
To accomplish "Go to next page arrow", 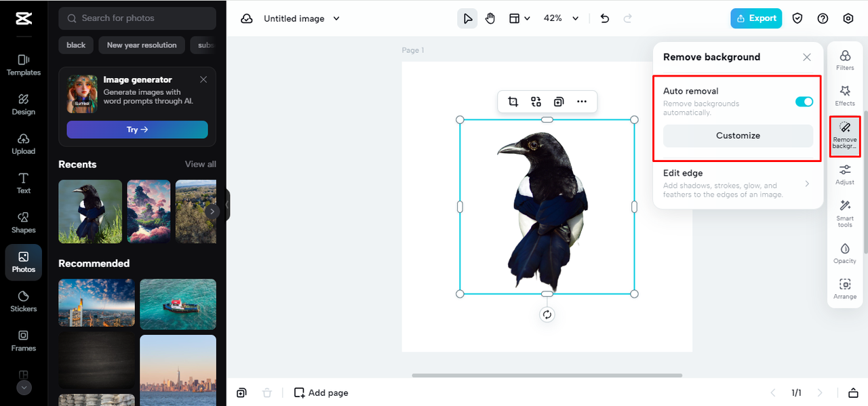I will click(820, 392).
